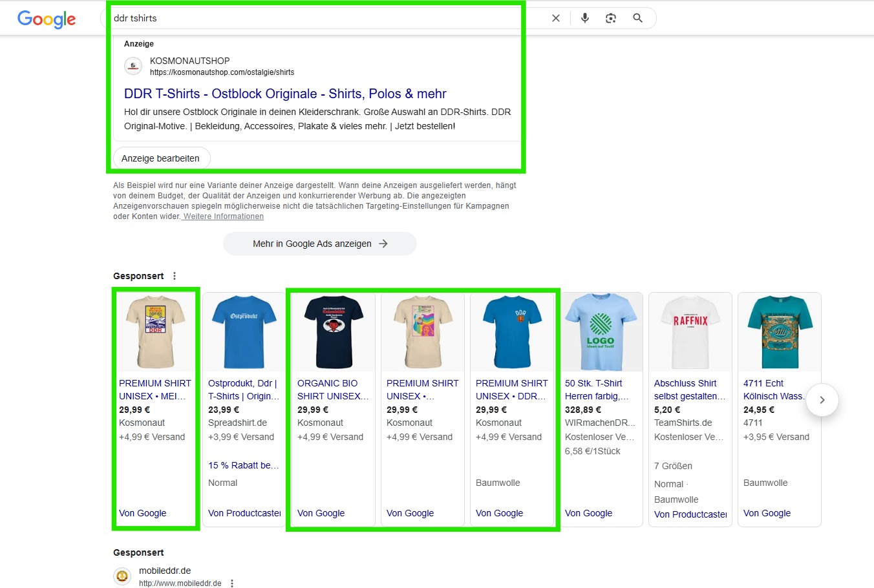Open the white RAFFNIX shirt thumbnail
This screenshot has height=588, width=874.
pos(690,332)
